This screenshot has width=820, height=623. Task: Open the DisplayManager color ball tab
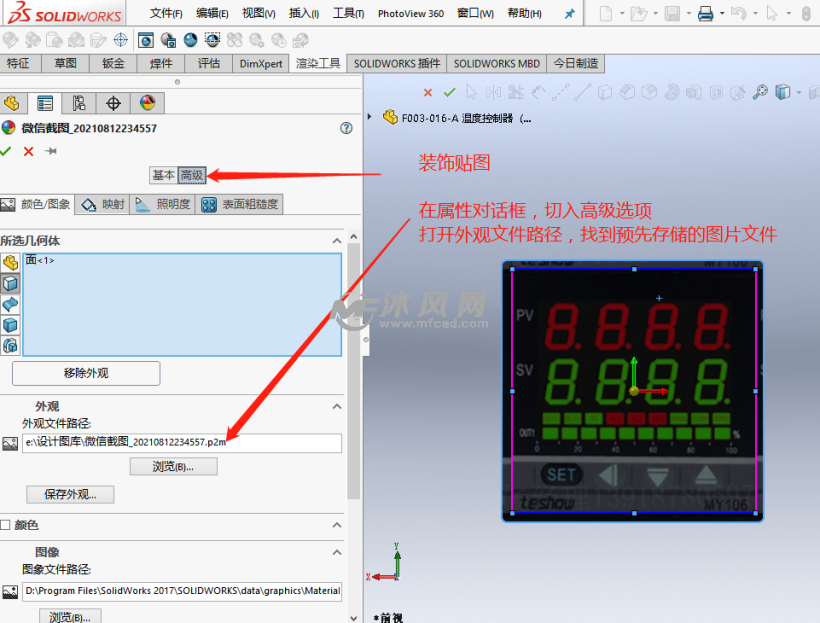[147, 103]
